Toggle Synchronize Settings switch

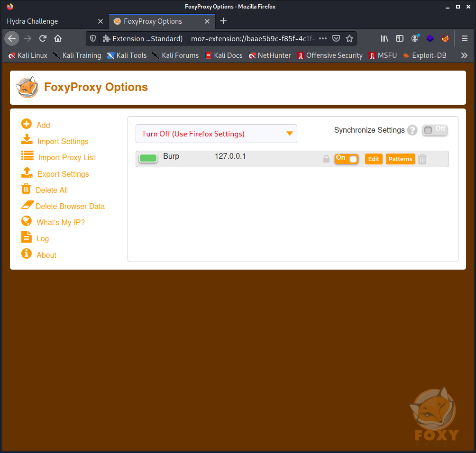click(435, 130)
